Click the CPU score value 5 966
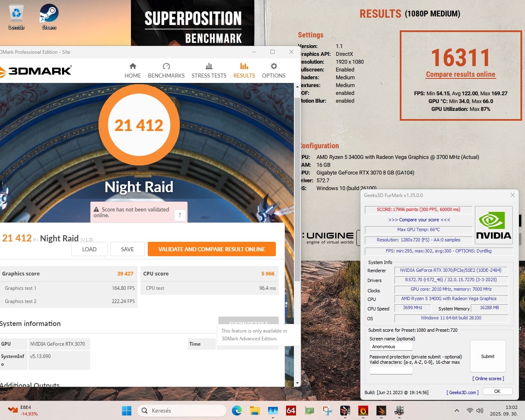The image size is (525, 420). (268, 274)
